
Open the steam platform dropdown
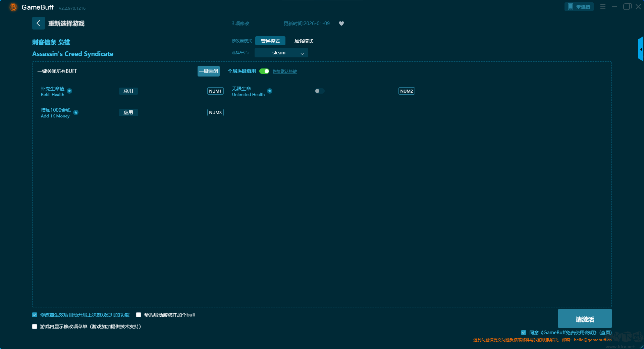coord(281,53)
